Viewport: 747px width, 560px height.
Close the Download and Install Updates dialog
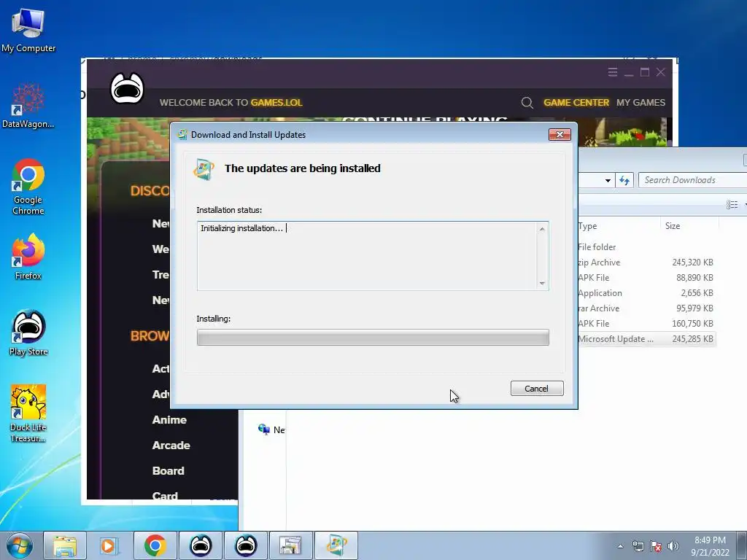coord(560,135)
